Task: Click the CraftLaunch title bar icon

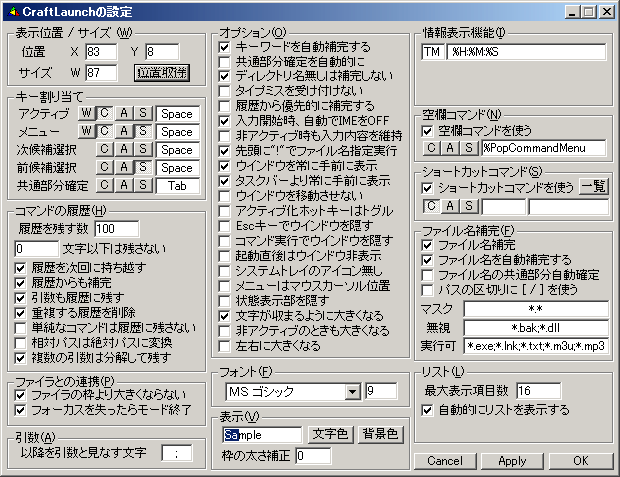Action: coord(14,12)
